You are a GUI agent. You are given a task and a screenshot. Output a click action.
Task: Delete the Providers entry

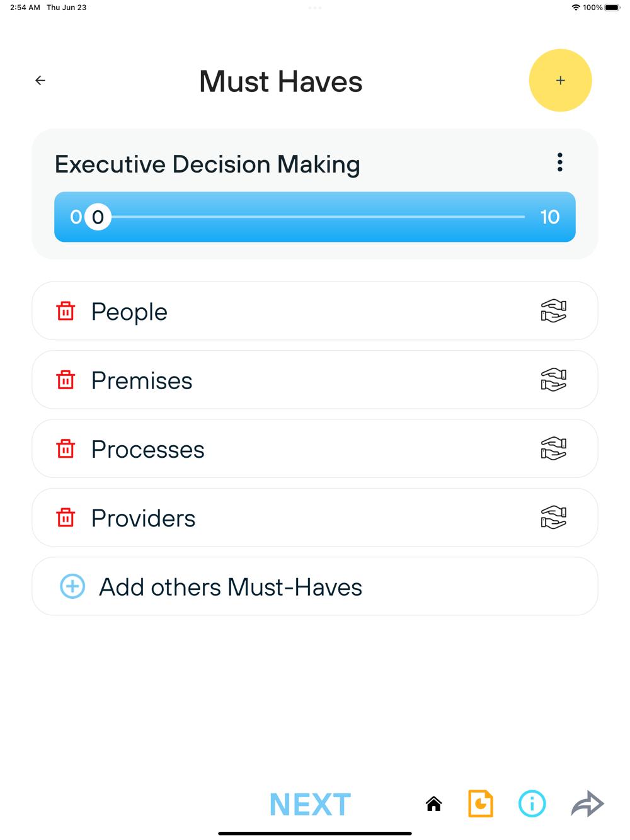[66, 518]
